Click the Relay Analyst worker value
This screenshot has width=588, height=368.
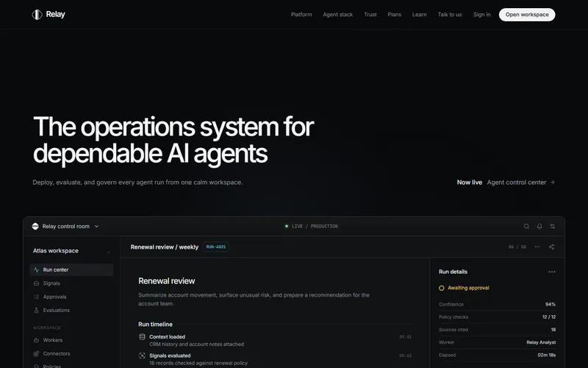tap(541, 342)
